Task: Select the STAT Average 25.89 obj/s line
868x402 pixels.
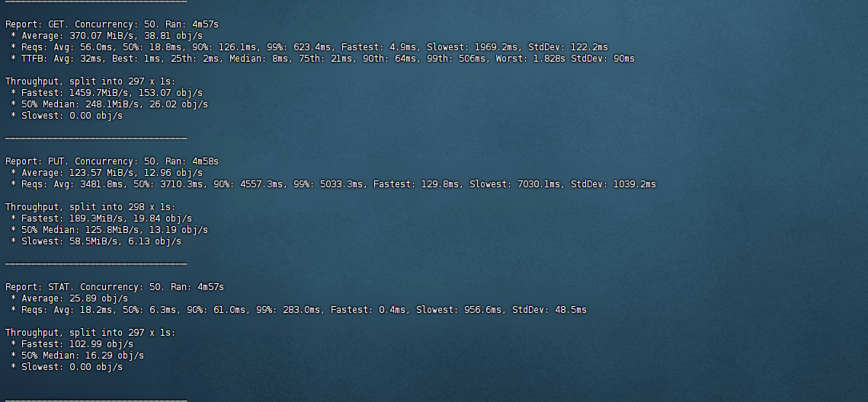Action: click(69, 298)
